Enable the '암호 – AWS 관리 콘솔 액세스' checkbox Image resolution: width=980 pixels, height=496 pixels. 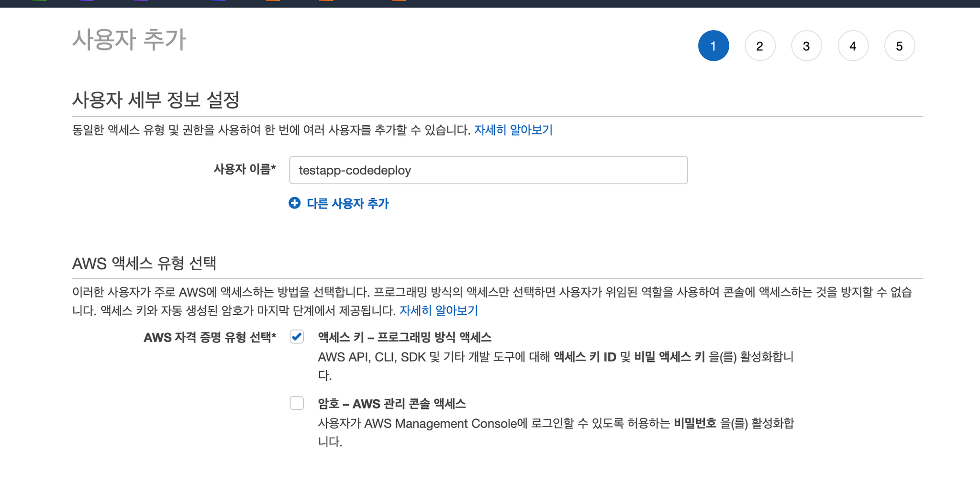click(x=297, y=403)
